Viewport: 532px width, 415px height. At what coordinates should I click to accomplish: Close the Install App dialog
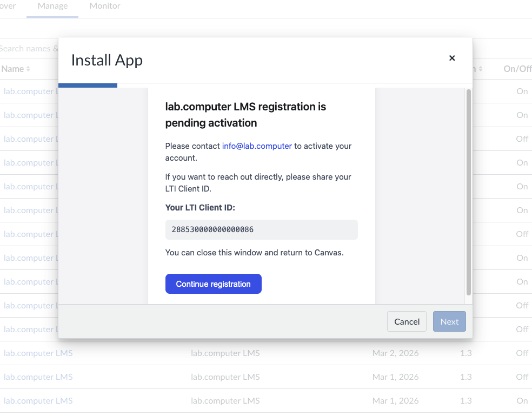(x=451, y=58)
